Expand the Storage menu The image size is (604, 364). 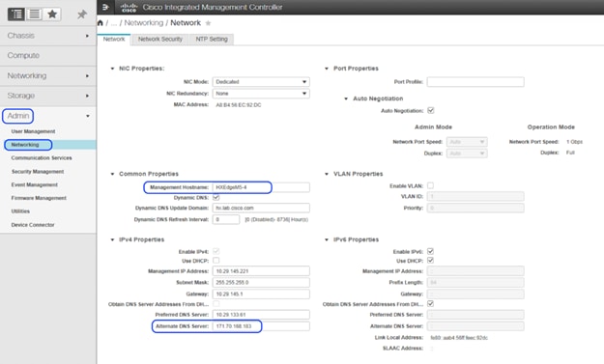(48, 96)
